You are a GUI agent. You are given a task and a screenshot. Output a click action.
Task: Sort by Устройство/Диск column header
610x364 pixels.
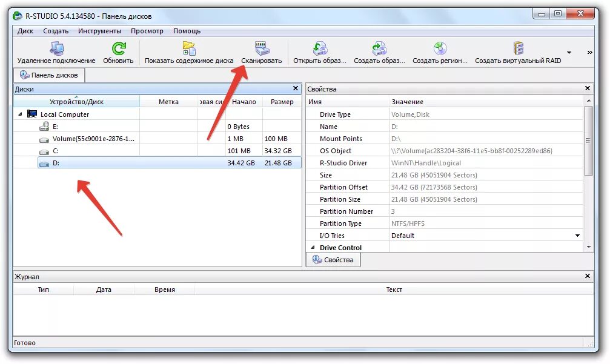77,102
